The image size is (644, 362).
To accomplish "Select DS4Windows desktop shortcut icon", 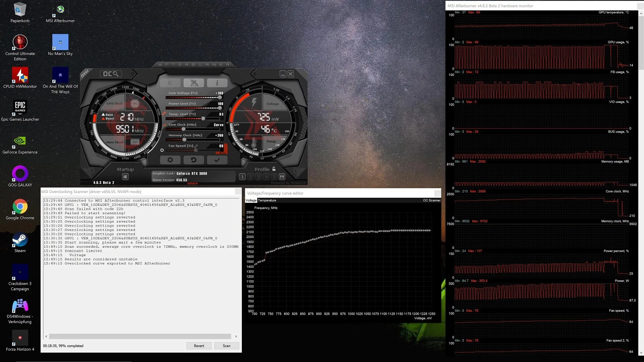I will pyautogui.click(x=20, y=310).
